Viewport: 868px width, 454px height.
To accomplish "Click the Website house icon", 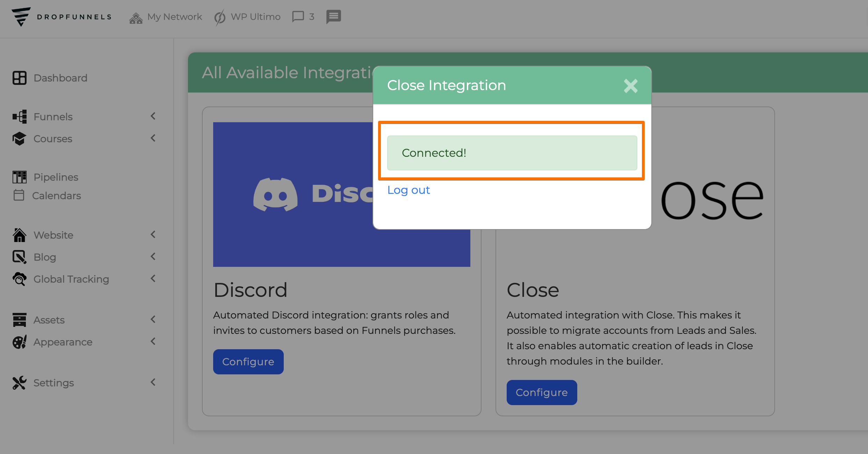I will [20, 235].
